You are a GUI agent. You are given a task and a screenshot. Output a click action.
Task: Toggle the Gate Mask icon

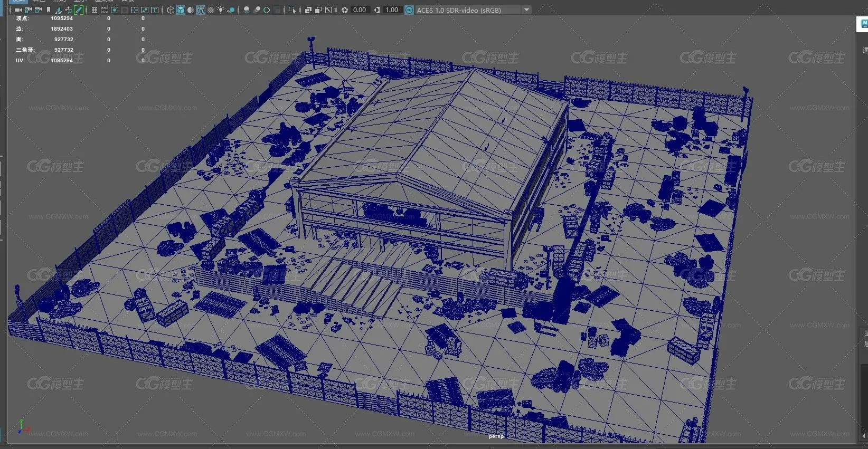pyautogui.click(x=125, y=10)
